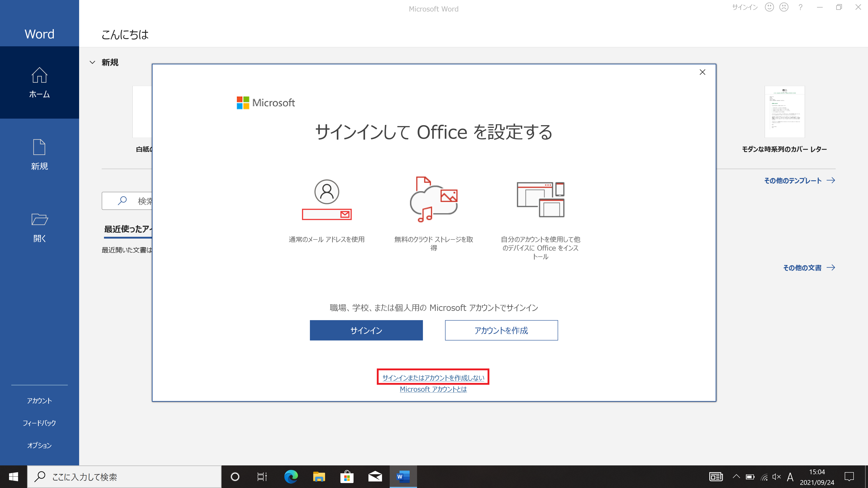Open アカウント in the sidebar

39,401
